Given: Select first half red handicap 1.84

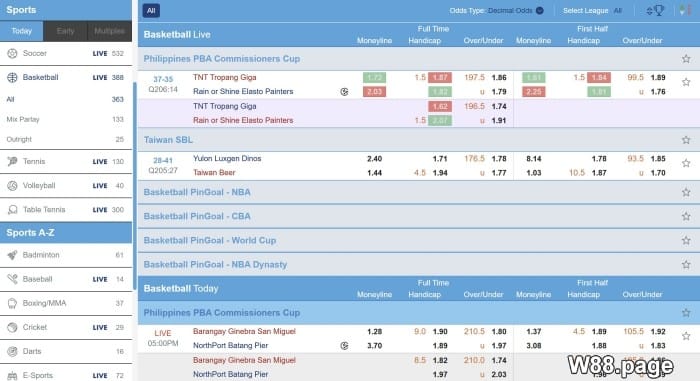Looking at the screenshot, I should point(599,78).
